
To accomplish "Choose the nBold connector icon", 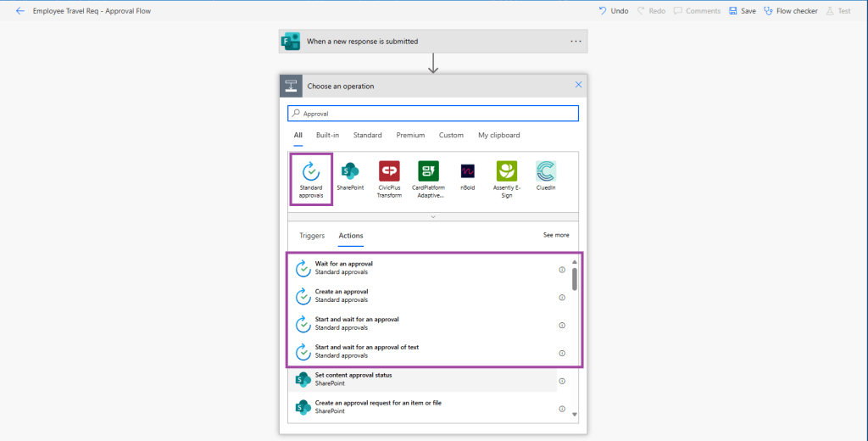I will [468, 172].
